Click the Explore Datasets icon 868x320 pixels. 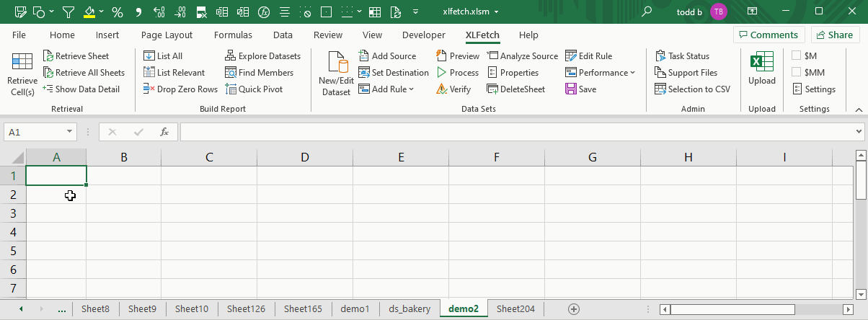tap(231, 56)
